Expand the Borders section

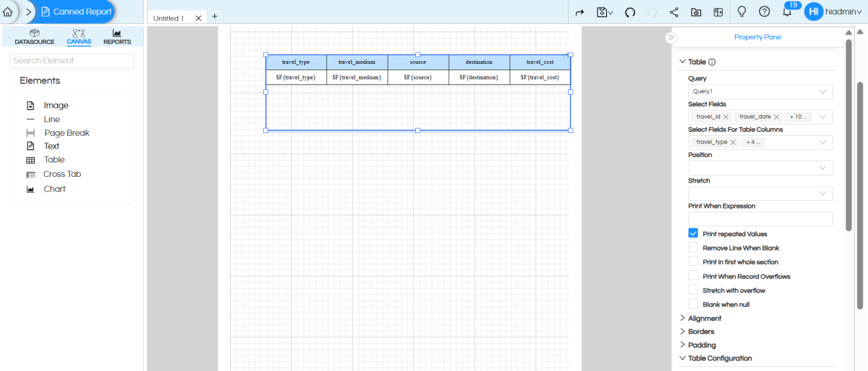[x=697, y=332]
